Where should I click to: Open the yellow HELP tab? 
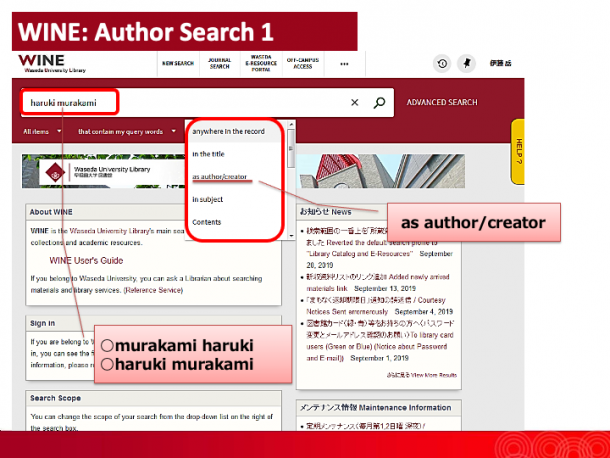[x=518, y=151]
